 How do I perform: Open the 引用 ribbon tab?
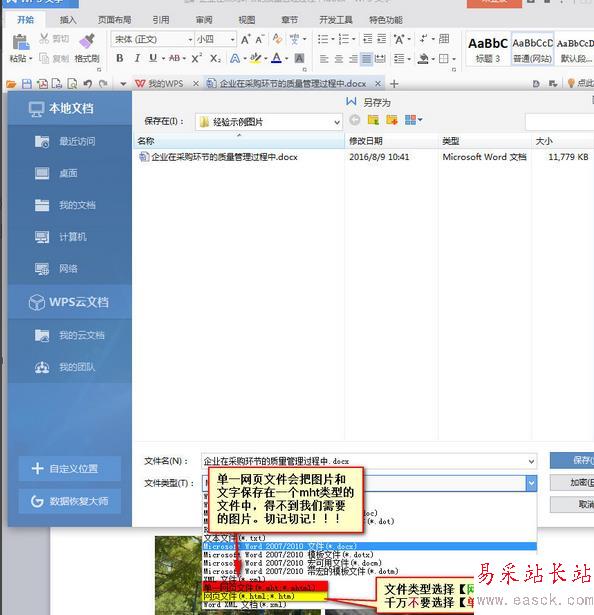161,20
